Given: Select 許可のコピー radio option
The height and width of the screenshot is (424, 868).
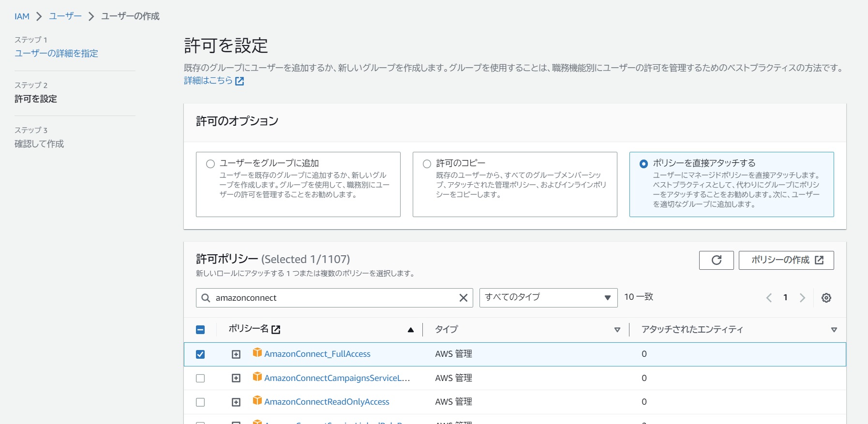Looking at the screenshot, I should point(427,164).
